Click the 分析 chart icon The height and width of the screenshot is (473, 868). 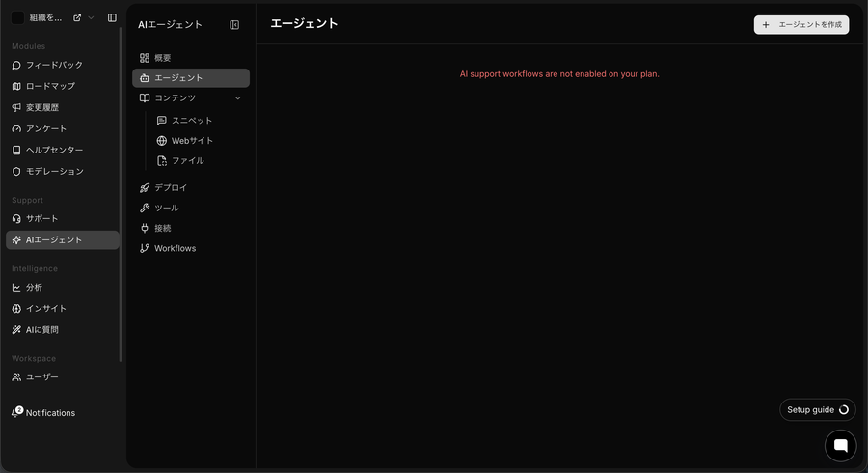pos(16,288)
